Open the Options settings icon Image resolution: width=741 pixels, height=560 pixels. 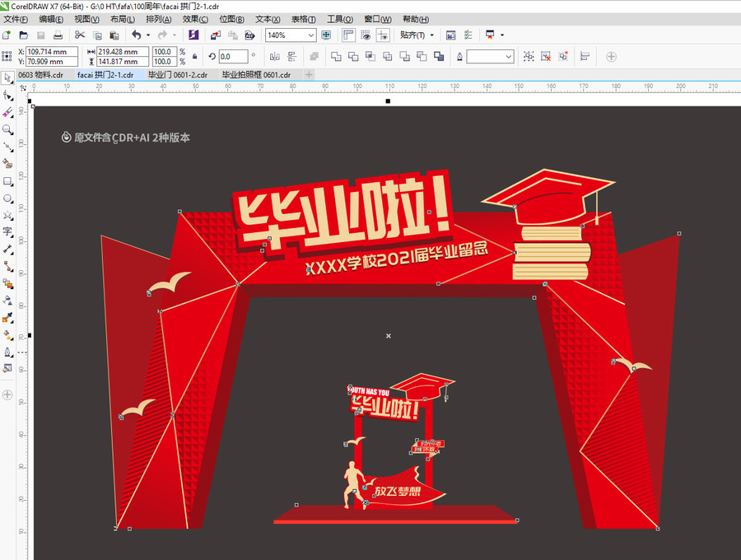pyautogui.click(x=468, y=35)
